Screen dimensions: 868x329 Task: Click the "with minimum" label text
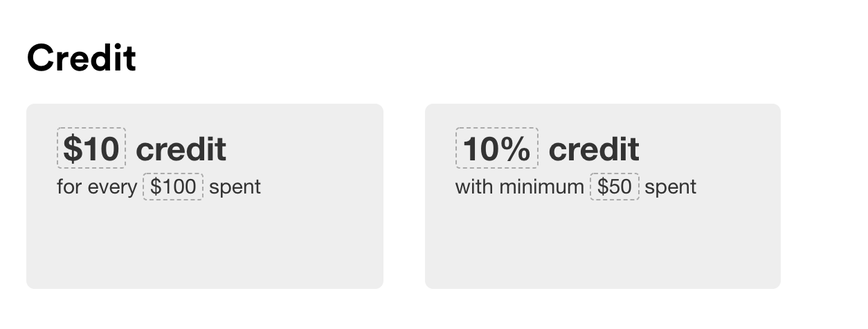click(520, 187)
